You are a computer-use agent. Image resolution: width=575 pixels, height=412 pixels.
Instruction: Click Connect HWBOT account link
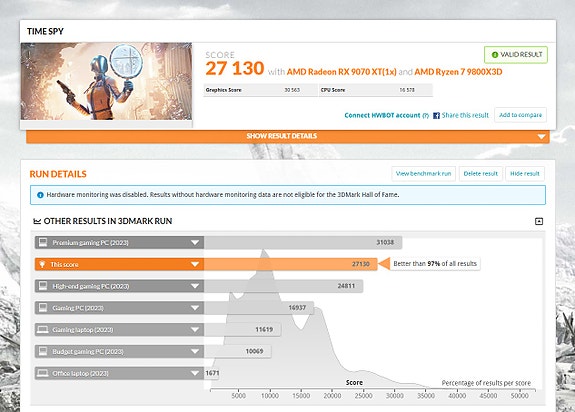(x=382, y=115)
